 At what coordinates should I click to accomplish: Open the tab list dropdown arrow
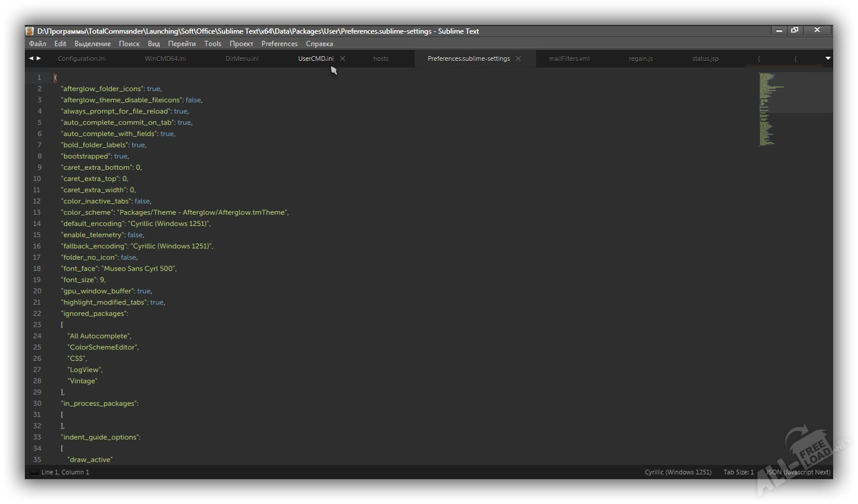(828, 58)
